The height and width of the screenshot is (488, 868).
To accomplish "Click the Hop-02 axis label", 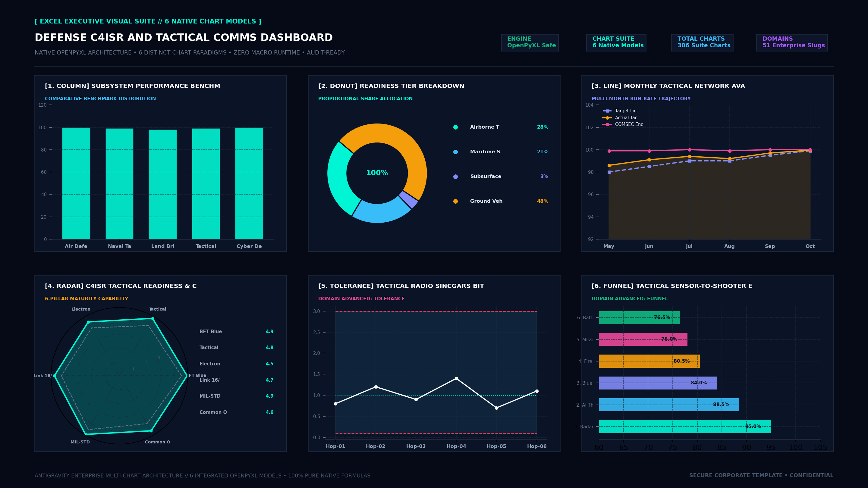I will tap(376, 446).
